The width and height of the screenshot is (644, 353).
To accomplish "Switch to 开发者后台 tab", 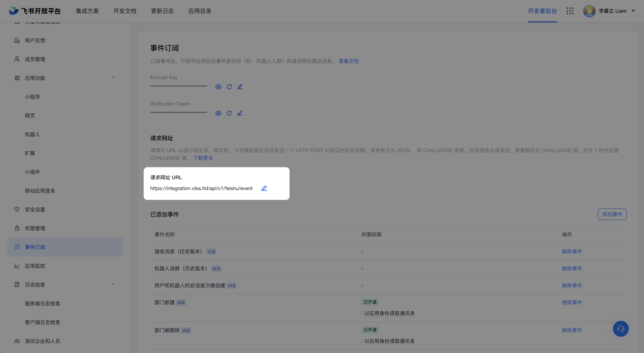I will [542, 11].
